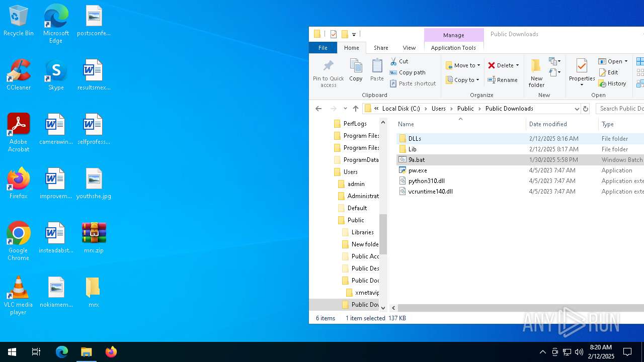Click the quick access Properties checkmark in title bar
The width and height of the screenshot is (644, 362).
coord(333,34)
